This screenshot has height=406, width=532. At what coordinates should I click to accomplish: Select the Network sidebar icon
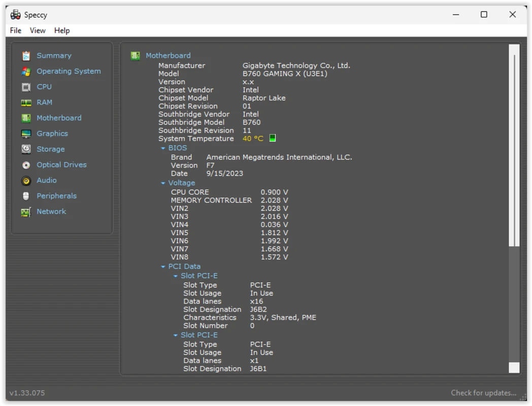[26, 211]
